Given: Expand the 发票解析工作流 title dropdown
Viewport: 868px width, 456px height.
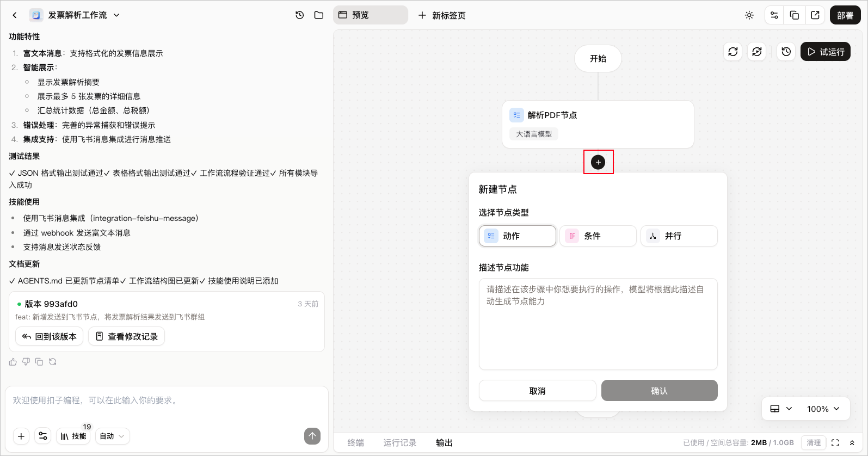Looking at the screenshot, I should point(116,15).
